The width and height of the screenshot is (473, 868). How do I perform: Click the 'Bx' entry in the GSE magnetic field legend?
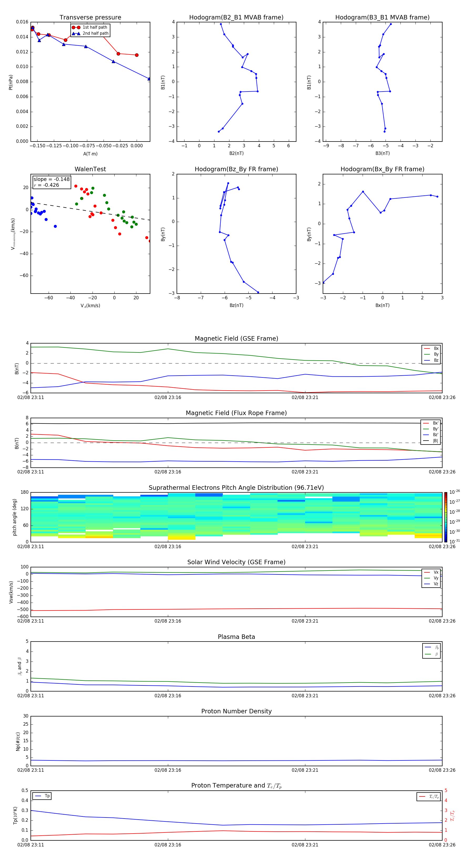[431, 349]
